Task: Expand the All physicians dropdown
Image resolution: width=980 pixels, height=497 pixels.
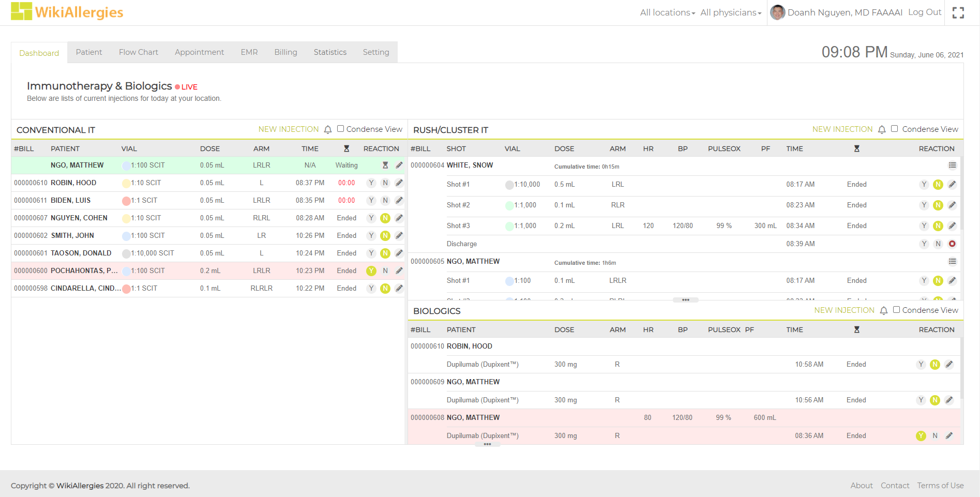Action: click(730, 13)
